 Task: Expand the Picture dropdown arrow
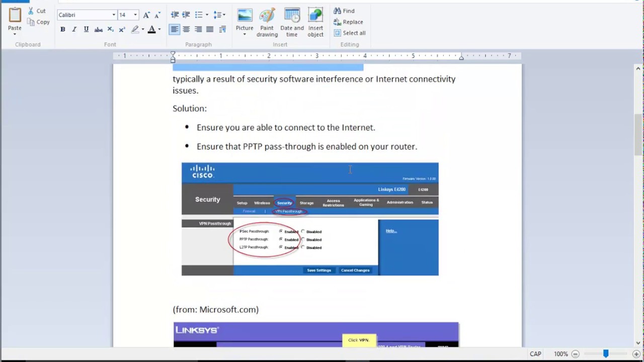[x=245, y=35]
